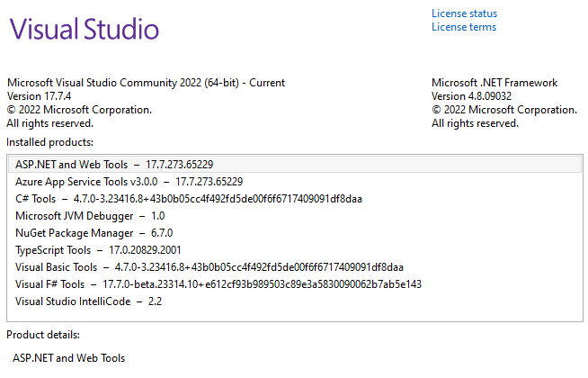
Task: Click the Visual Studio logo heading
Action: 85,29
